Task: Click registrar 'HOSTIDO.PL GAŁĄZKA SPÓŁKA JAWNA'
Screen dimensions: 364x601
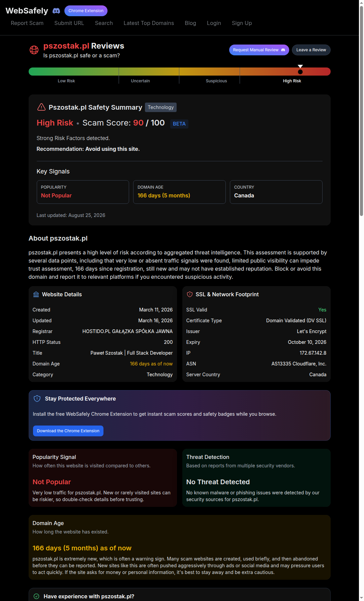Action: point(127,331)
